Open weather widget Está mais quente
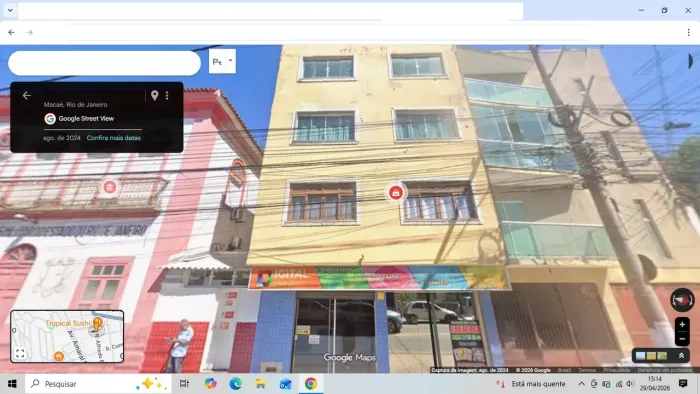Image resolution: width=700 pixels, height=394 pixels. tap(531, 384)
